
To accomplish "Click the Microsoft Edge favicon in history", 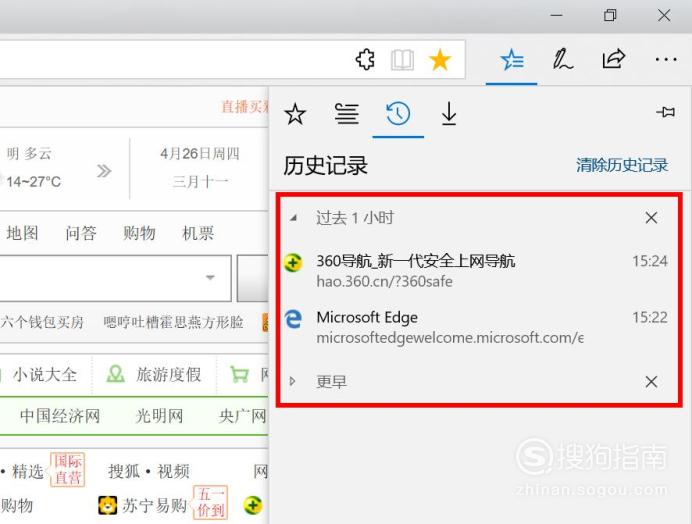I will click(293, 319).
